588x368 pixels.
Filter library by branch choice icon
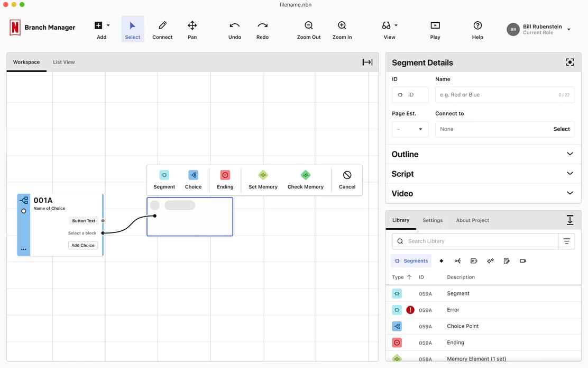coord(457,261)
